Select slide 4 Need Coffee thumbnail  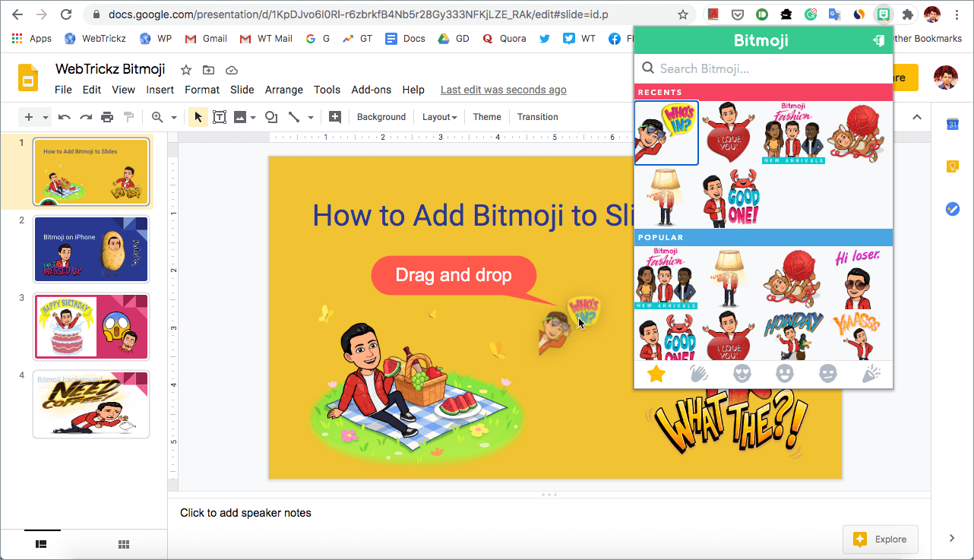tap(91, 404)
